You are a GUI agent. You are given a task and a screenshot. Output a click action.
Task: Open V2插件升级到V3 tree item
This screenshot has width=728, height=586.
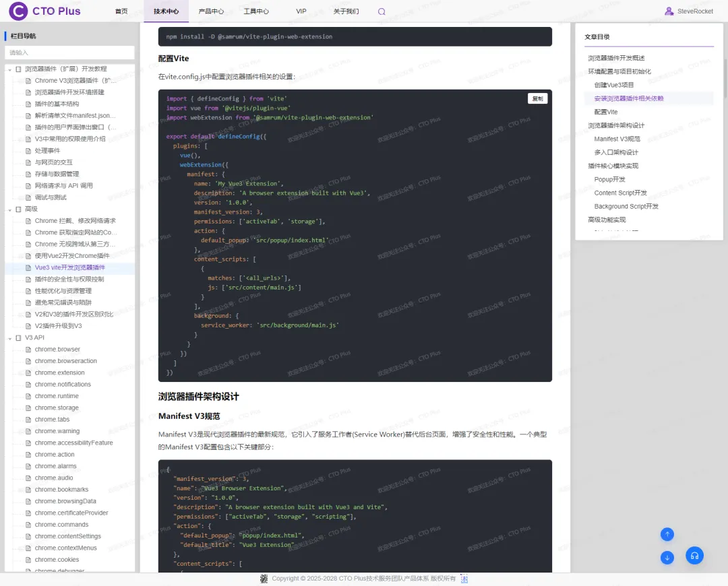click(x=58, y=326)
